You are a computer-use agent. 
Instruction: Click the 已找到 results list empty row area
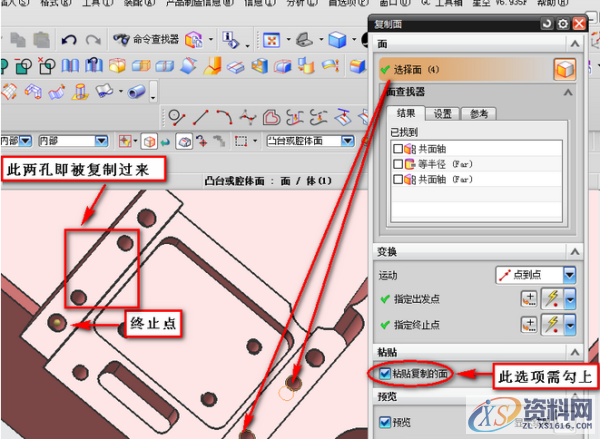[476, 203]
